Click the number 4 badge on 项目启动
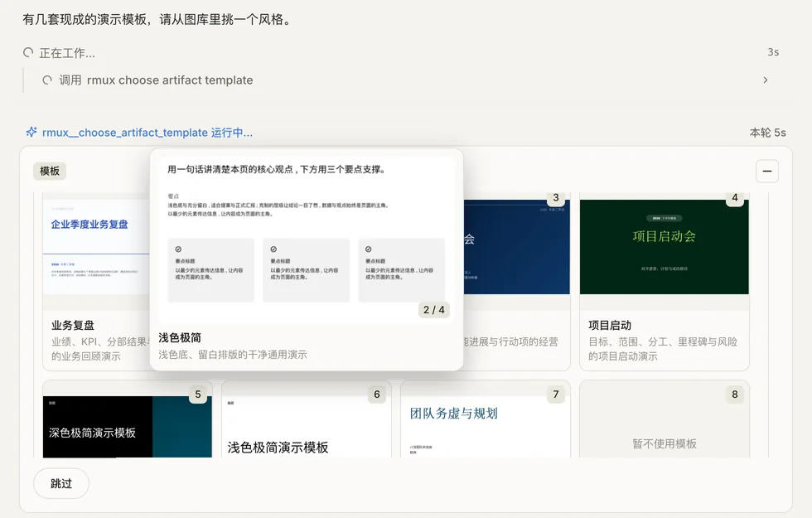812x518 pixels. (734, 198)
